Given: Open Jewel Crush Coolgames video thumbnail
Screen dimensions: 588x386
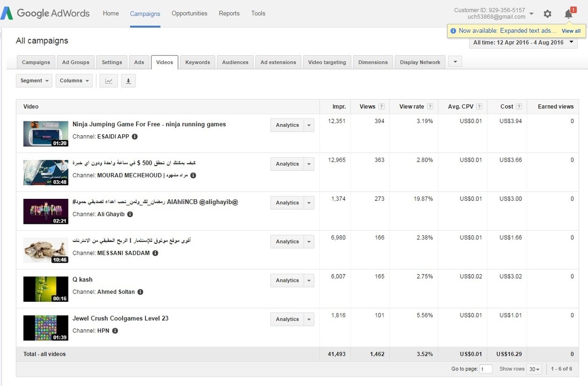Looking at the screenshot, I should (x=46, y=328).
